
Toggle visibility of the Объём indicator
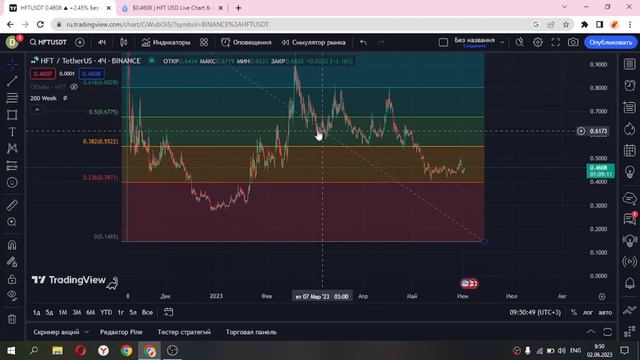[x=74, y=87]
